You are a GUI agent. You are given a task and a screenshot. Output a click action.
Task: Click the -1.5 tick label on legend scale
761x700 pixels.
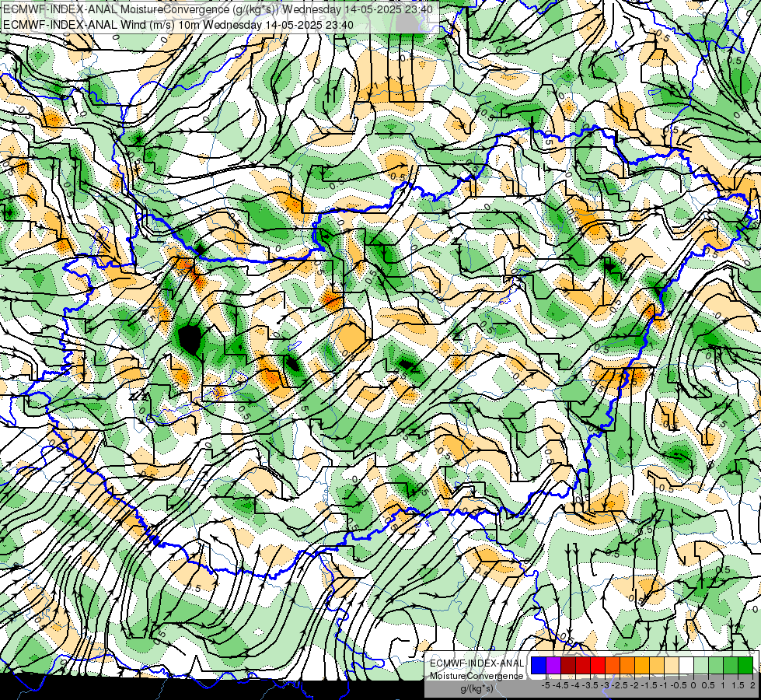(649, 685)
